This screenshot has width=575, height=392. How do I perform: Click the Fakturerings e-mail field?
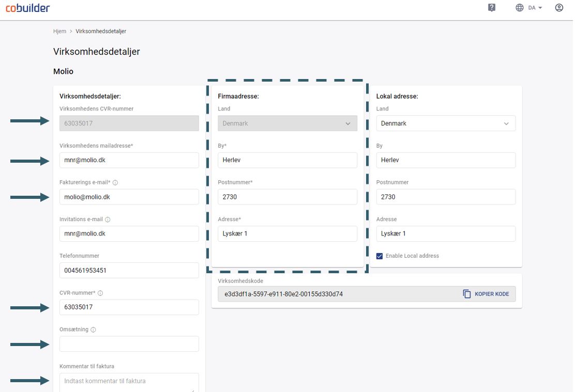tap(129, 197)
